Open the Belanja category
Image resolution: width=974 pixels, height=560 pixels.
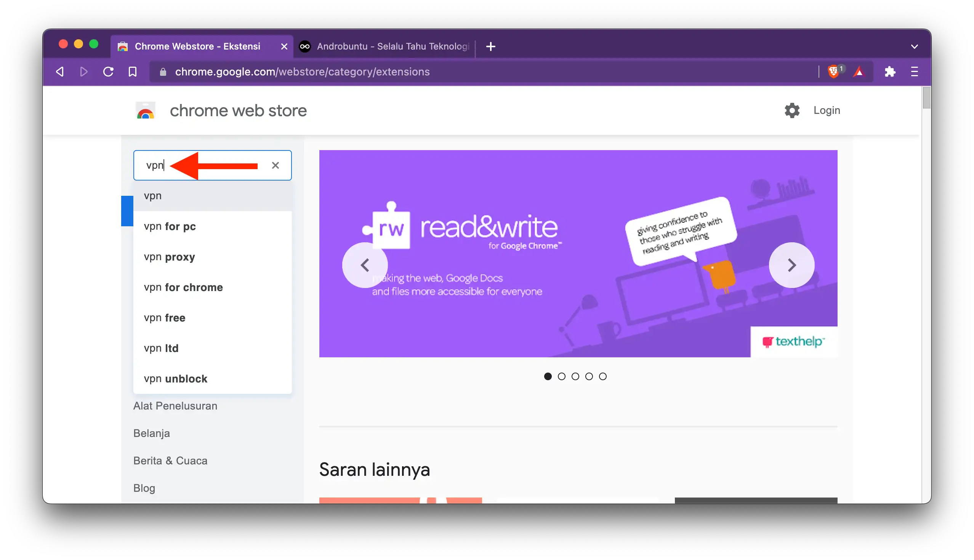click(151, 433)
